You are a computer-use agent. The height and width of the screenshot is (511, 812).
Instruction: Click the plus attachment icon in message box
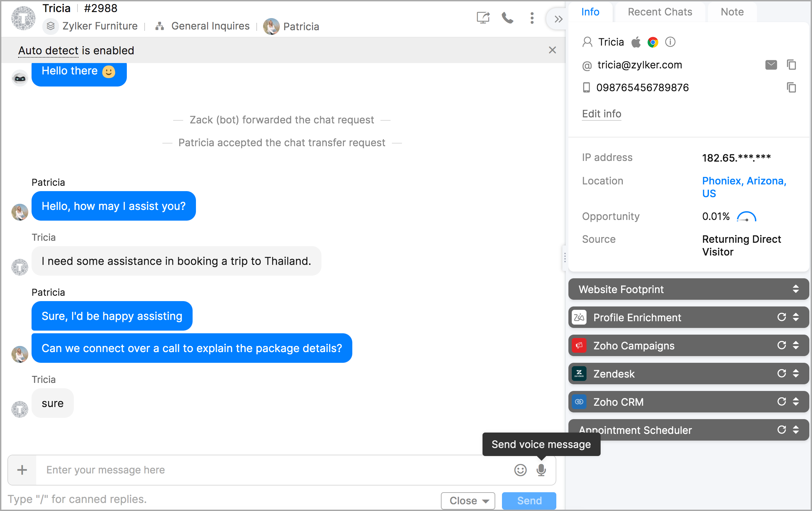pyautogui.click(x=22, y=469)
